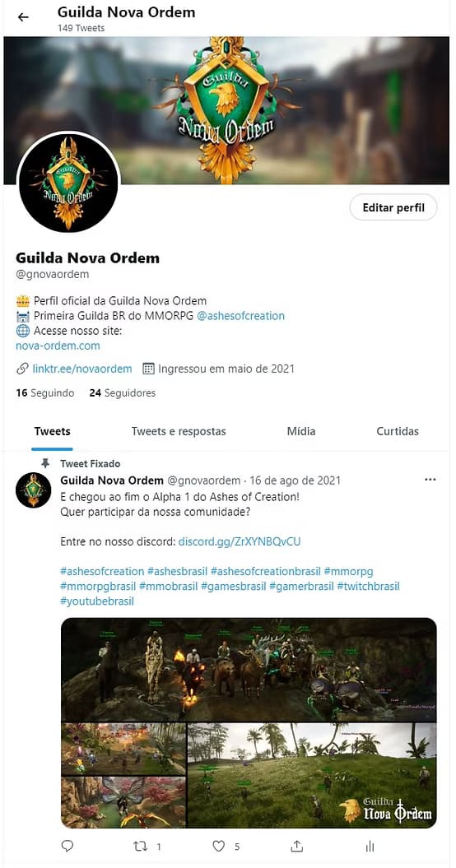This screenshot has width=456, height=868.
Task: Follow the linktr.ee/novaordem link
Action: [x=82, y=369]
